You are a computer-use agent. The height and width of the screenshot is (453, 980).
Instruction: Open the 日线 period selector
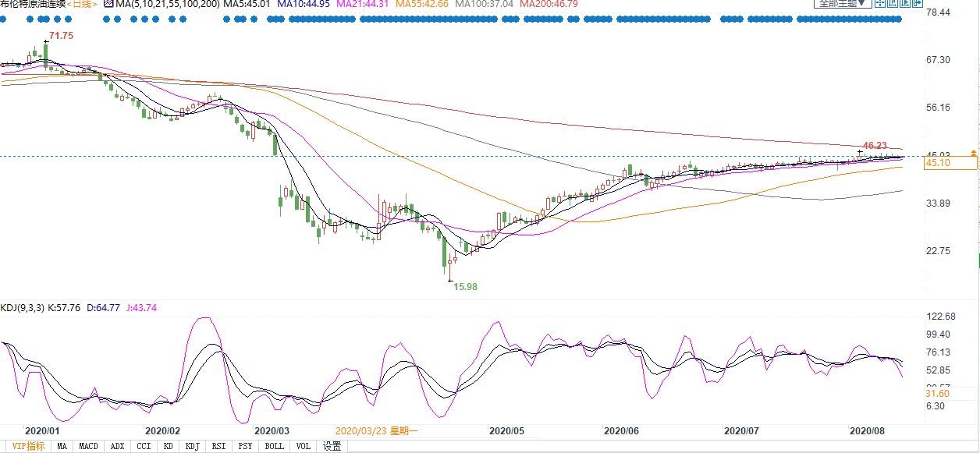tap(82, 4)
